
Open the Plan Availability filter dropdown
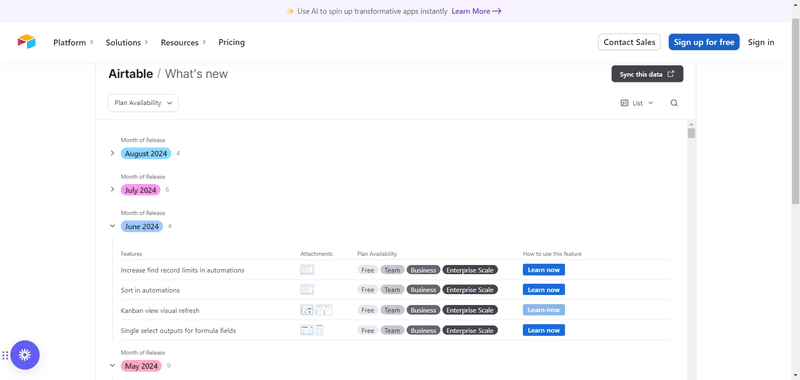[x=143, y=103]
